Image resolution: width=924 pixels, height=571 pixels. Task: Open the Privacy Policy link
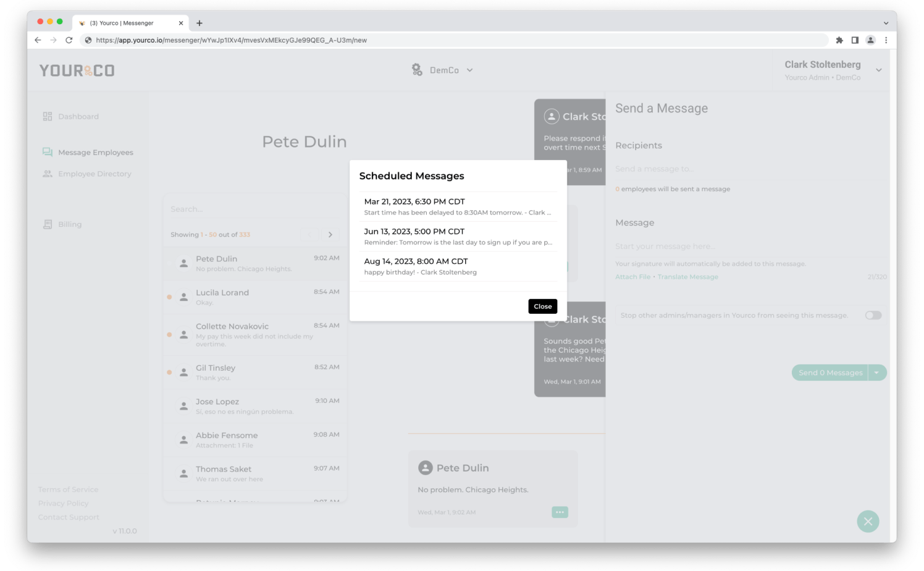(63, 504)
